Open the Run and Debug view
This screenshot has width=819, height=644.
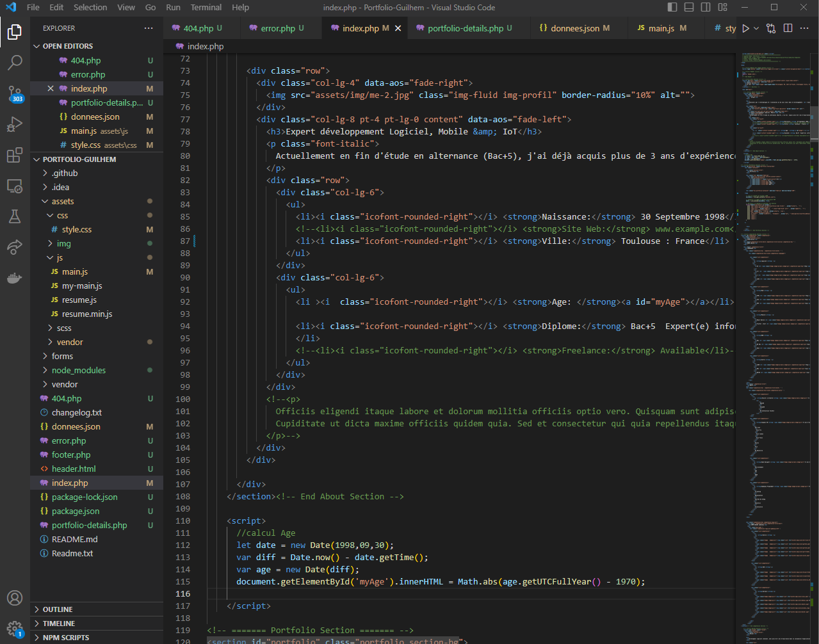tap(14, 124)
